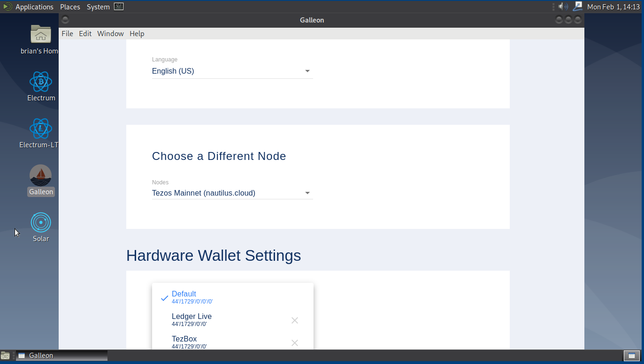Screen dimensions: 644x364
Task: Click the Language field label
Action: [x=165, y=60]
